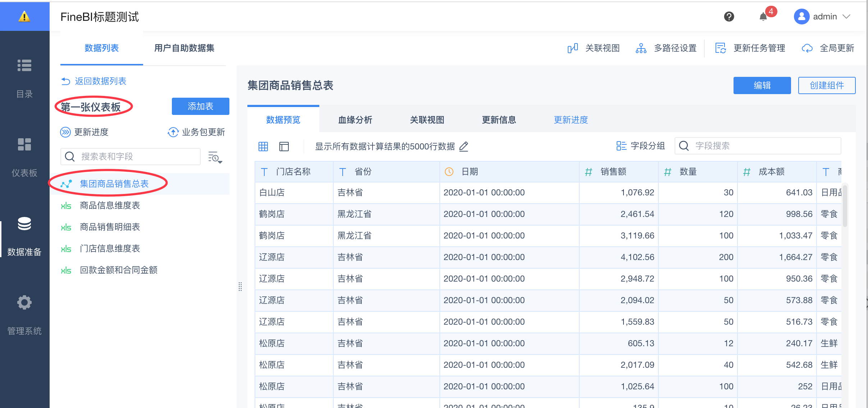The image size is (868, 408).
Task: Click the 数量 column header
Action: (698, 172)
